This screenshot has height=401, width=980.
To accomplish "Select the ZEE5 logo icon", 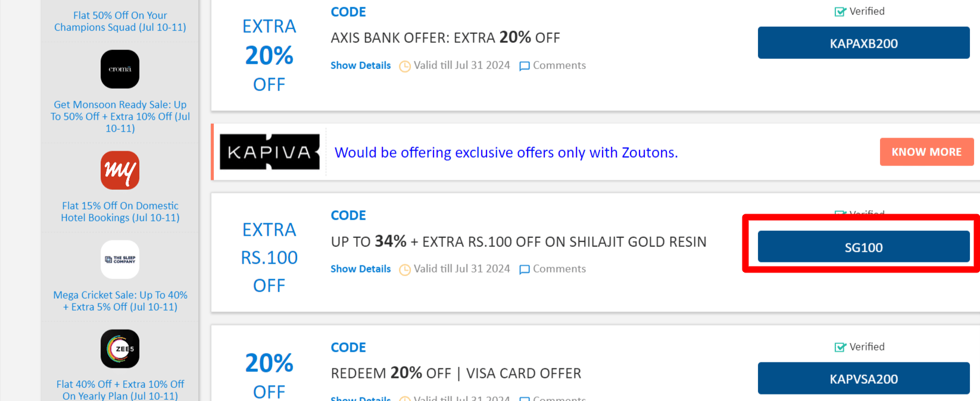I will pyautogui.click(x=120, y=349).
